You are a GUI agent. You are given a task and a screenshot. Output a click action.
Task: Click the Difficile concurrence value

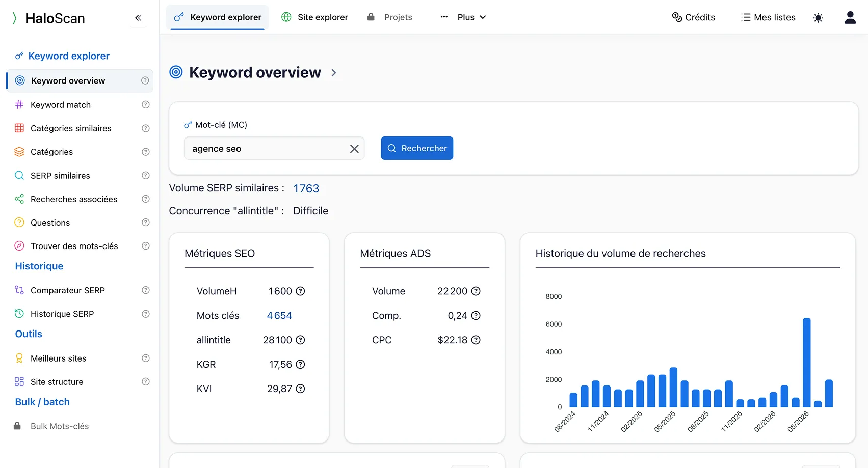coord(310,211)
